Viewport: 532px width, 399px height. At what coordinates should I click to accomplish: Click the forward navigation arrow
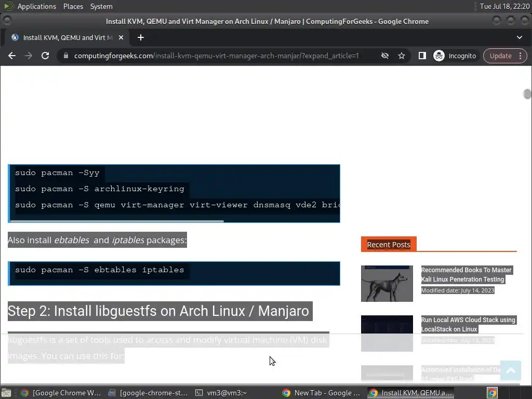[x=29, y=56]
